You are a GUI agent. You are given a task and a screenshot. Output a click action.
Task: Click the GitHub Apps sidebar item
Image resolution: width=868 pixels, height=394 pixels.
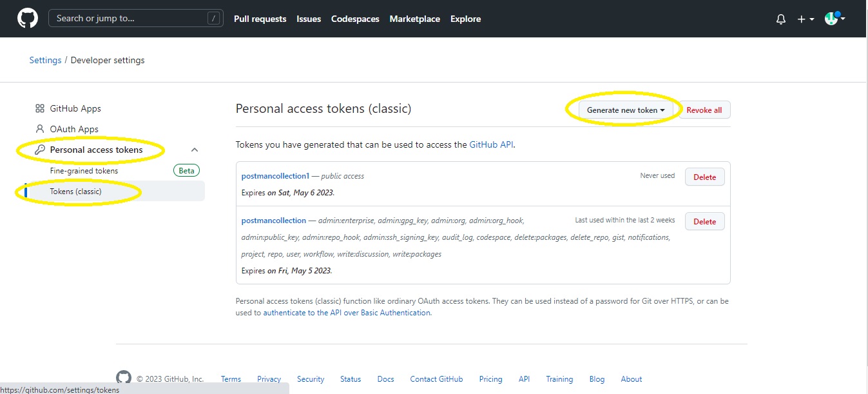click(75, 108)
